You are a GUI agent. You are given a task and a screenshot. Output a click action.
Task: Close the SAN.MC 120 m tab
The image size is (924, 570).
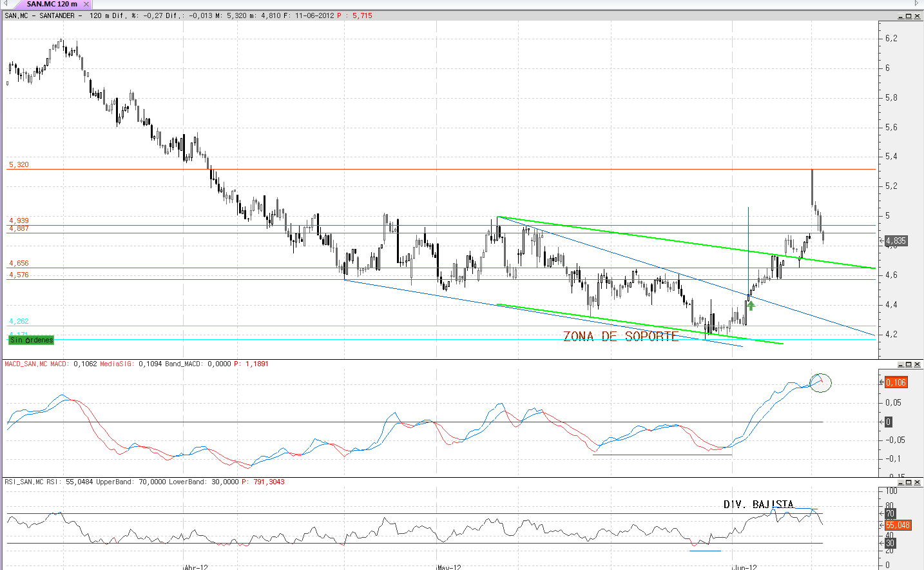86,4
